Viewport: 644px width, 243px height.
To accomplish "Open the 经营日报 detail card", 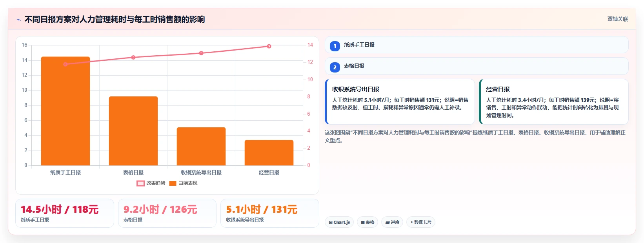I will point(554,102).
